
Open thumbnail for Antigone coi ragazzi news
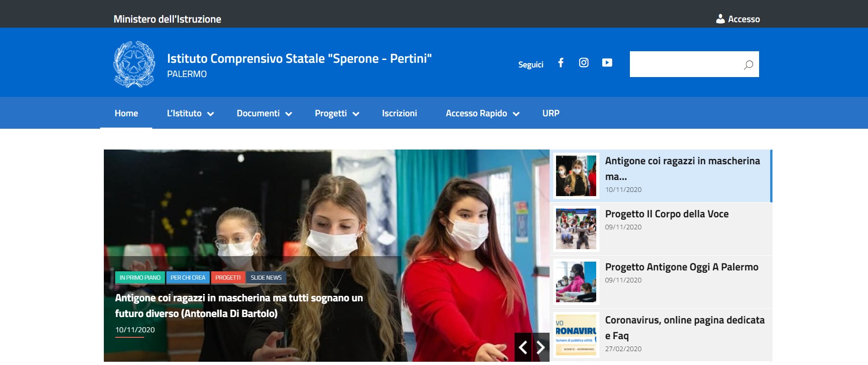click(576, 176)
